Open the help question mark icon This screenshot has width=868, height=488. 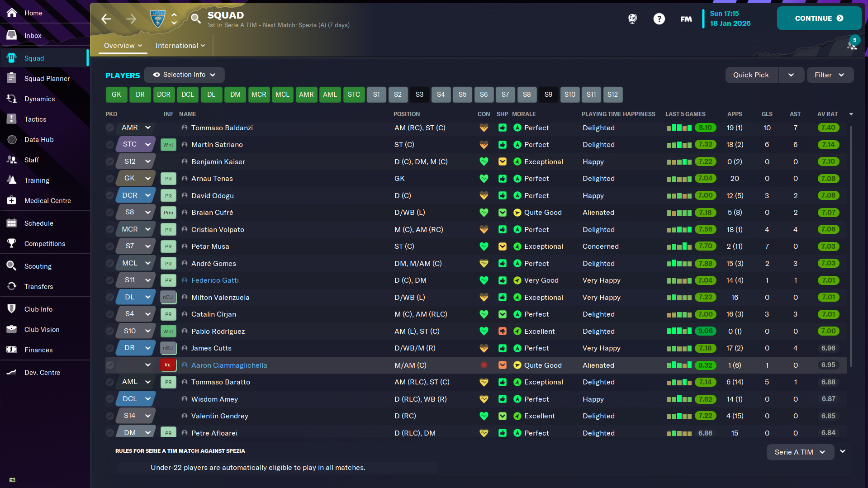coord(659,19)
